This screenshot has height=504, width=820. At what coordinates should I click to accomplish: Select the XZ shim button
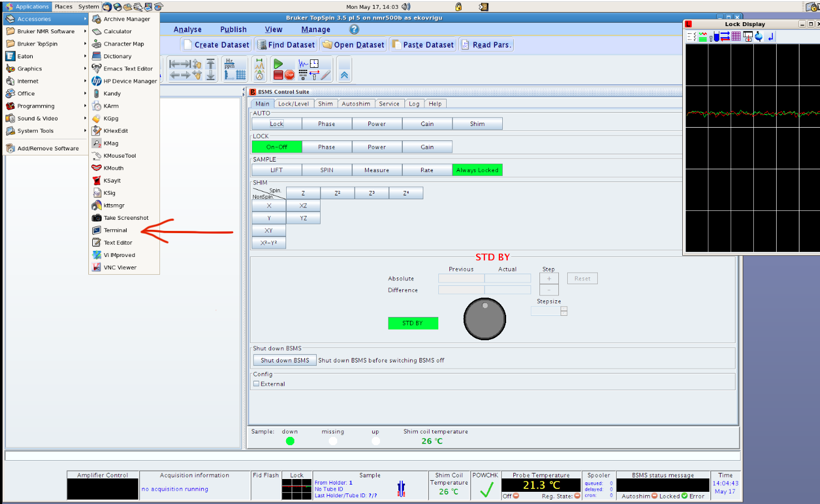tap(303, 205)
